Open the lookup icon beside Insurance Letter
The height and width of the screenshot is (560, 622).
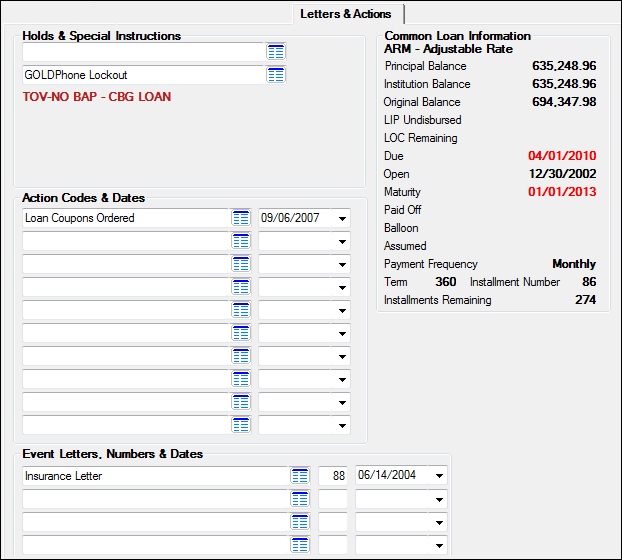300,476
